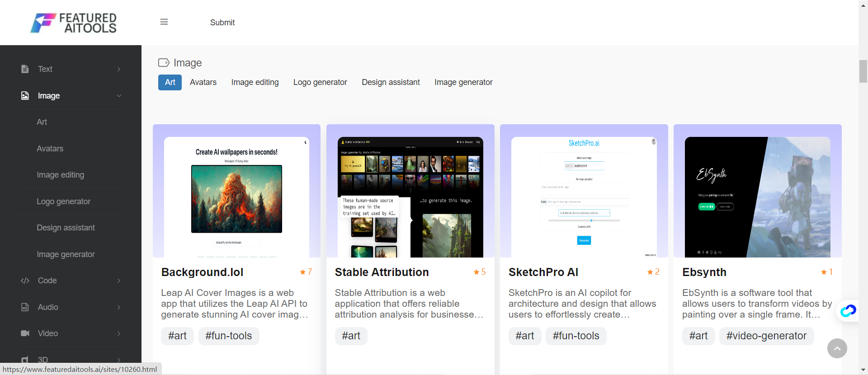The width and height of the screenshot is (868, 375).
Task: Click the Image category icon in sidebar
Action: [x=25, y=96]
